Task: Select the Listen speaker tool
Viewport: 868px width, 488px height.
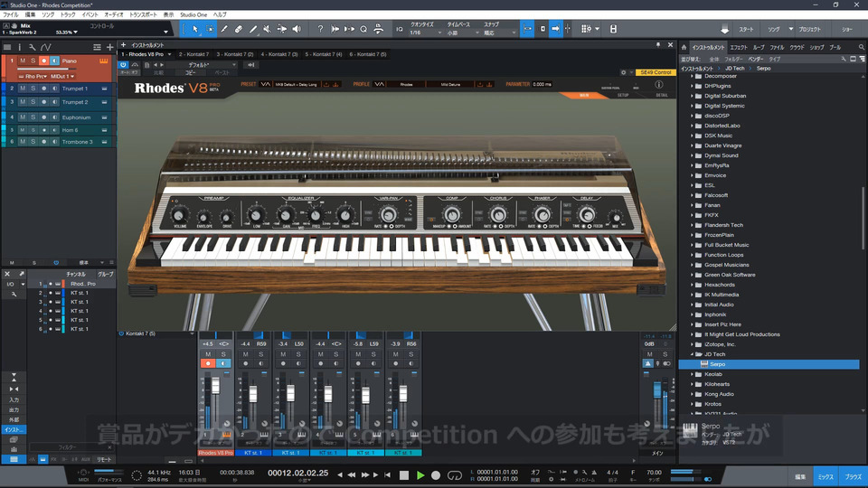Action: [297, 29]
